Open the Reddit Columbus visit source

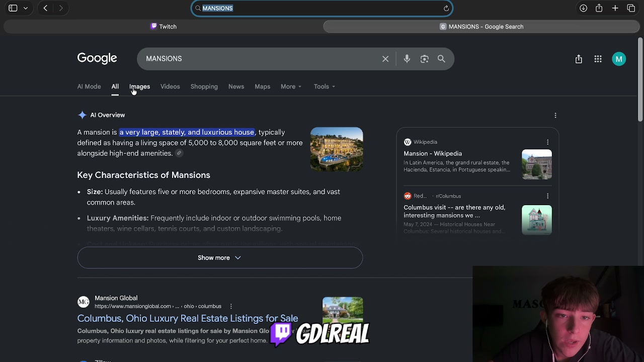tap(454, 211)
